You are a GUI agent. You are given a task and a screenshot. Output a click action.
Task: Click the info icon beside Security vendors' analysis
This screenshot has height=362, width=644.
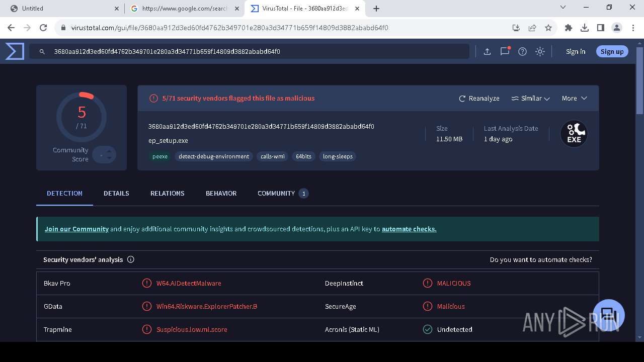pyautogui.click(x=131, y=259)
